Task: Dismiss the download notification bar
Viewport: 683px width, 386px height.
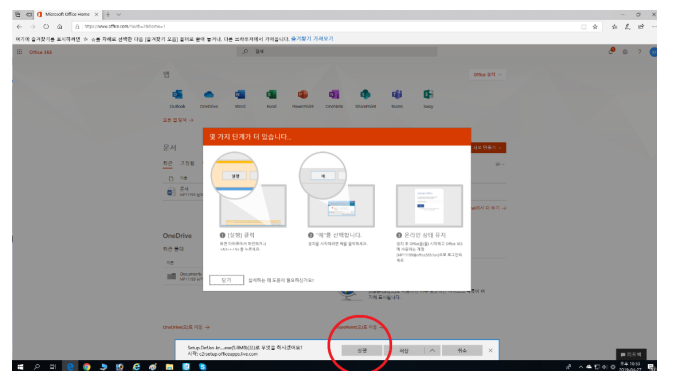Action: point(490,350)
